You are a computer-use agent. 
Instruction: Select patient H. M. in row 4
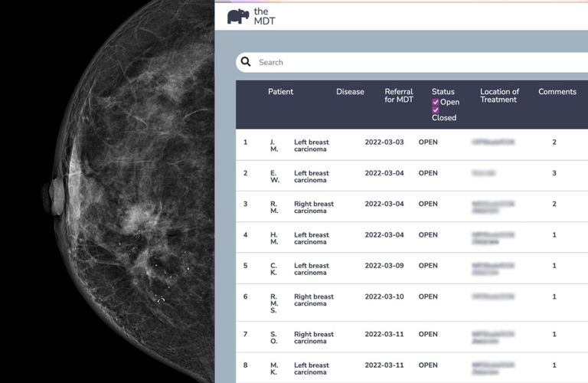(274, 238)
